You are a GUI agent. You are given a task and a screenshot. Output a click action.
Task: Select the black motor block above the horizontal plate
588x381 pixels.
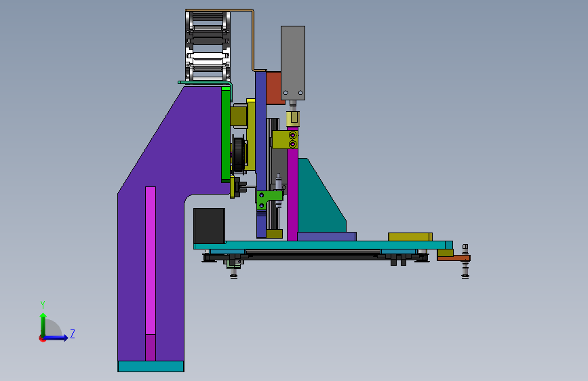(210, 226)
